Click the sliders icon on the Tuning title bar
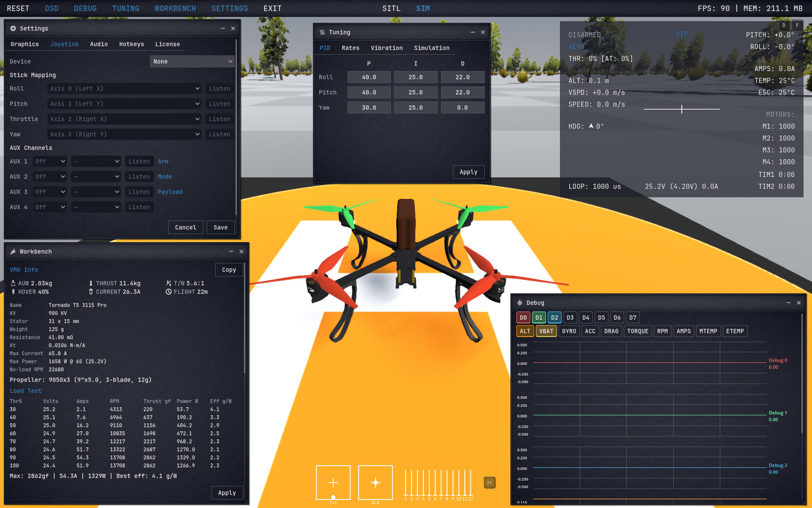Viewport: 812px width, 508px height. tap(322, 32)
